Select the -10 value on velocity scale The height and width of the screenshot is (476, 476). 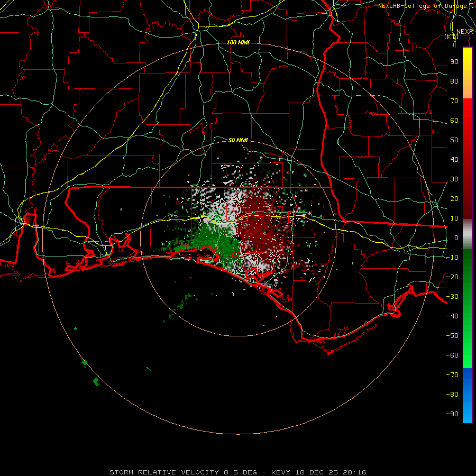(452, 258)
